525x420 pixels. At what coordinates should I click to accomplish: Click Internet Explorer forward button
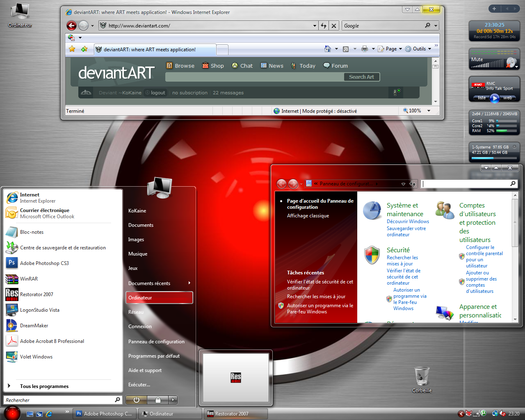83,25
